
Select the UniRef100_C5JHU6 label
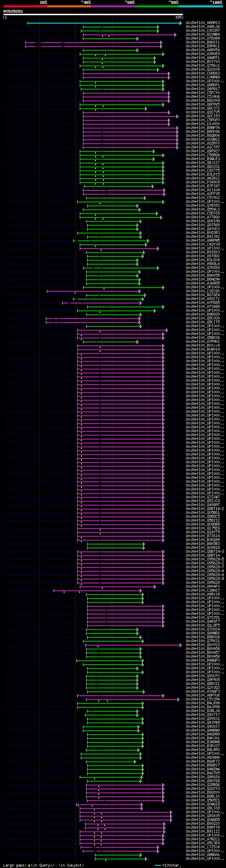pos(203,97)
